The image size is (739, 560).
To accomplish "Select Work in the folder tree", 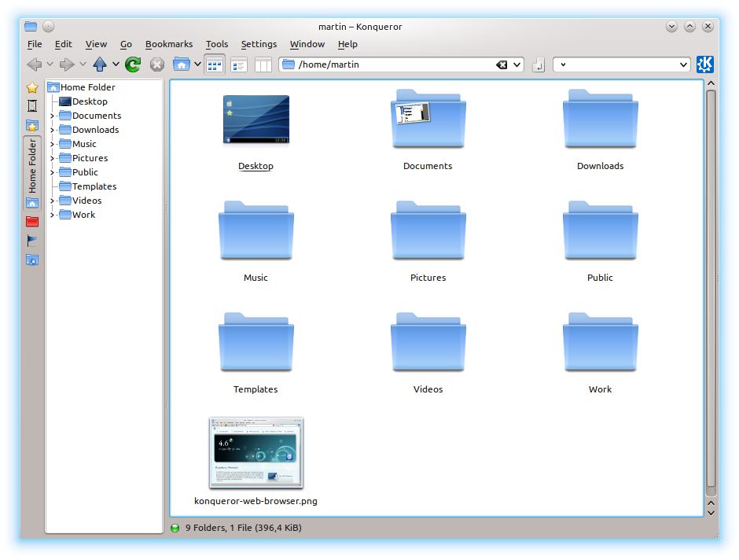I will pos(81,215).
